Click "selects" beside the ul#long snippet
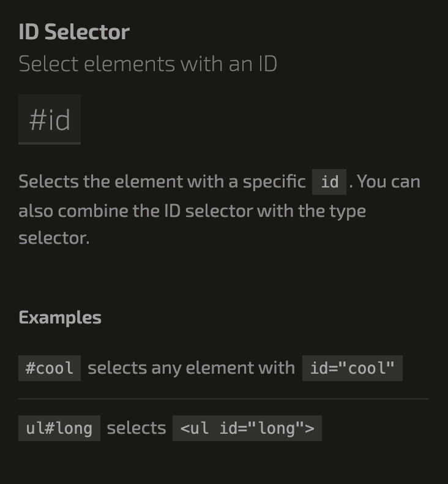The width and height of the screenshot is (448, 484). point(136,428)
